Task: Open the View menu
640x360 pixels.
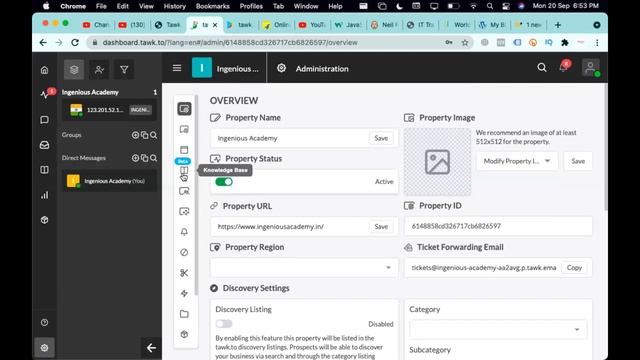Action: 146,6
